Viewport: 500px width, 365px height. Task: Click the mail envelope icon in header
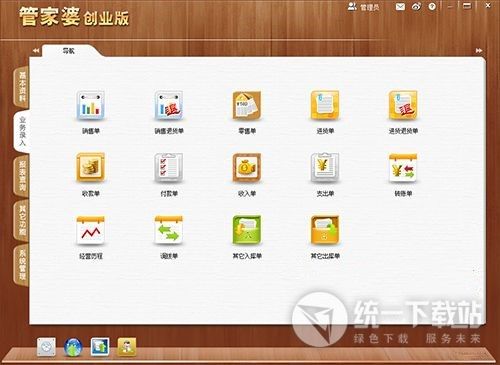(x=400, y=7)
